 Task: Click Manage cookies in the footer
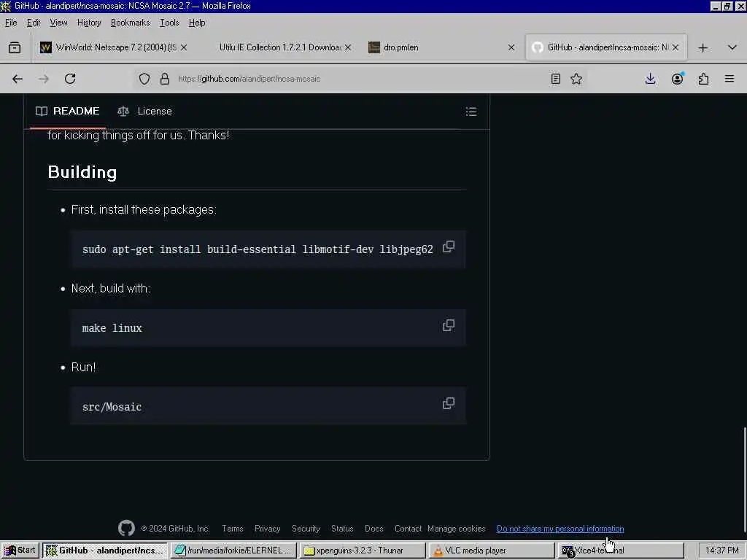(457, 529)
